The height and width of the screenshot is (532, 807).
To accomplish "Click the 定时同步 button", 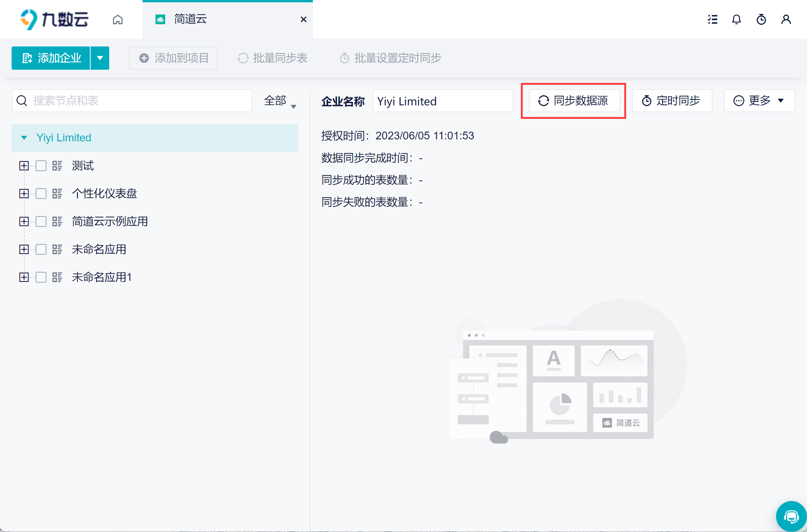I will [671, 101].
